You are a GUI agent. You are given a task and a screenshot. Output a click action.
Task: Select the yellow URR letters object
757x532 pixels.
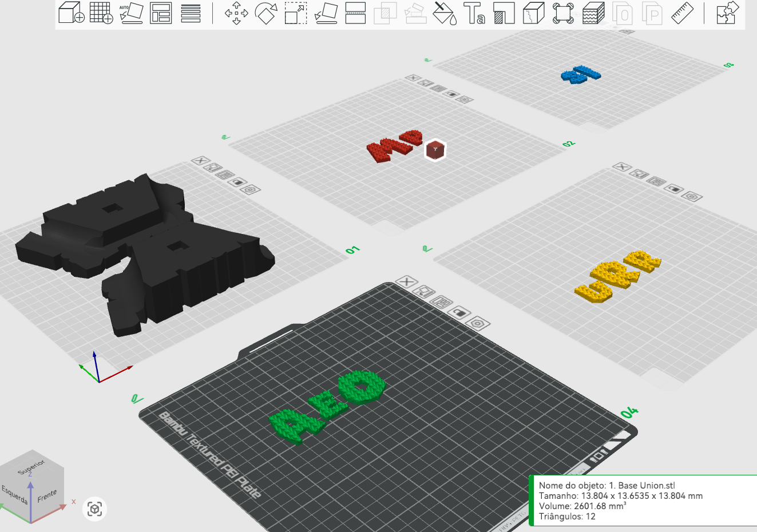618,276
